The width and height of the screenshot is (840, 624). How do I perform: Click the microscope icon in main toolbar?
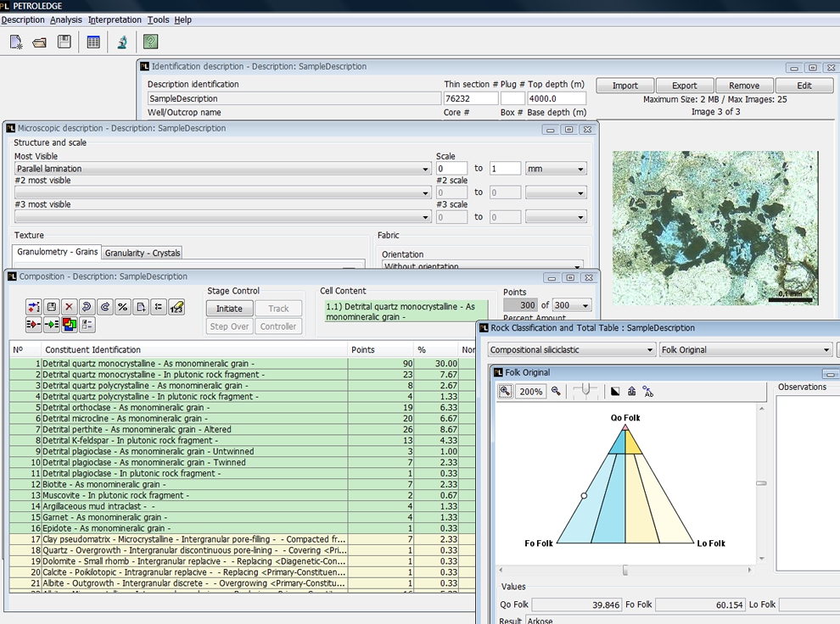[122, 42]
